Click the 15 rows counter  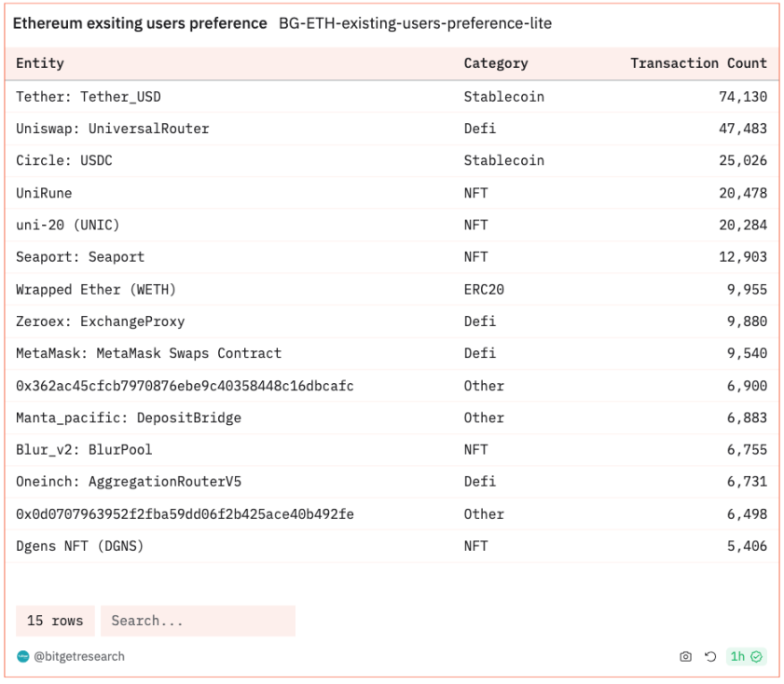[x=55, y=621]
